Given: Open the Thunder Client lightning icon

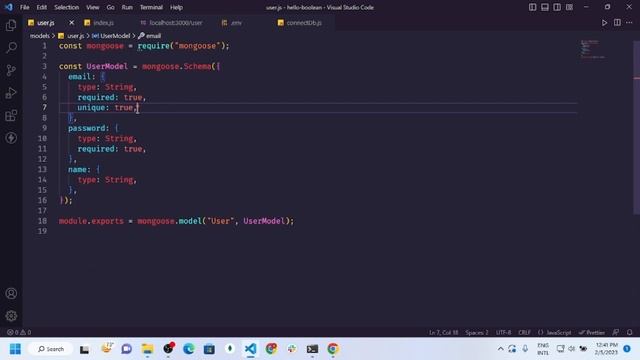Looking at the screenshot, I should (x=11, y=138).
